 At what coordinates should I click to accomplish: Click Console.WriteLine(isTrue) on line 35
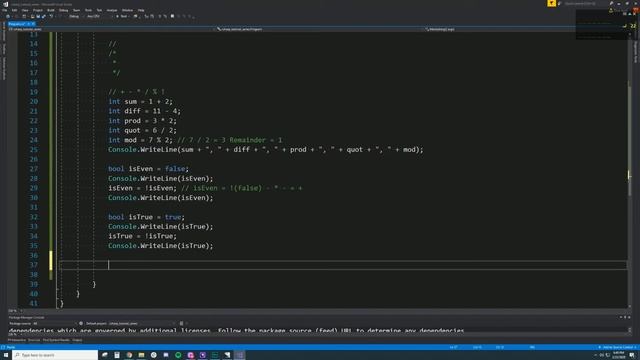[160, 246]
